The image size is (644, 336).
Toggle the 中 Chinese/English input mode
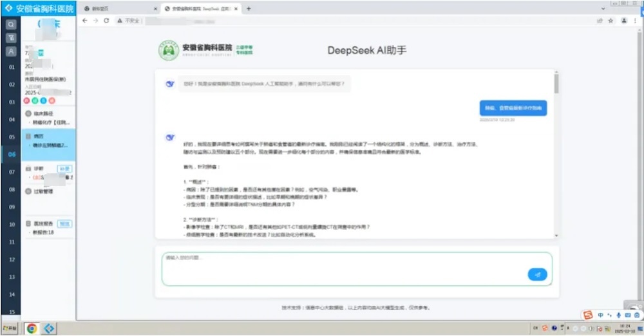(x=600, y=315)
